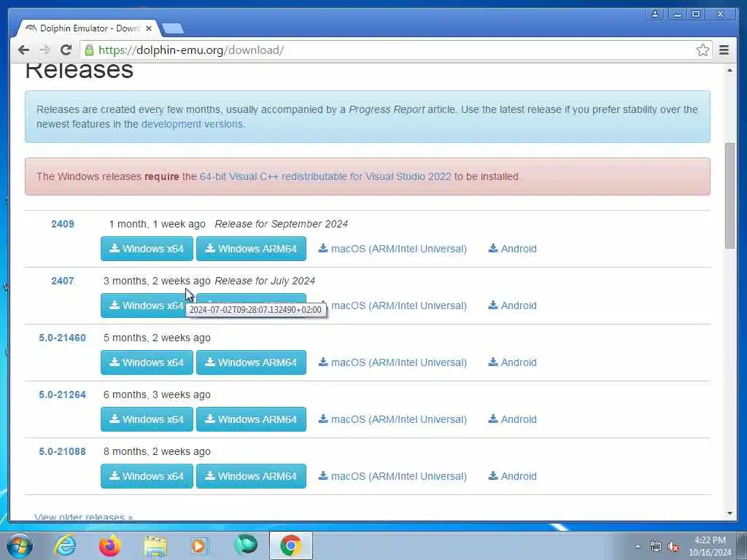The height and width of the screenshot is (560, 747).
Task: Launch Firefox from the taskbar
Action: point(109,545)
